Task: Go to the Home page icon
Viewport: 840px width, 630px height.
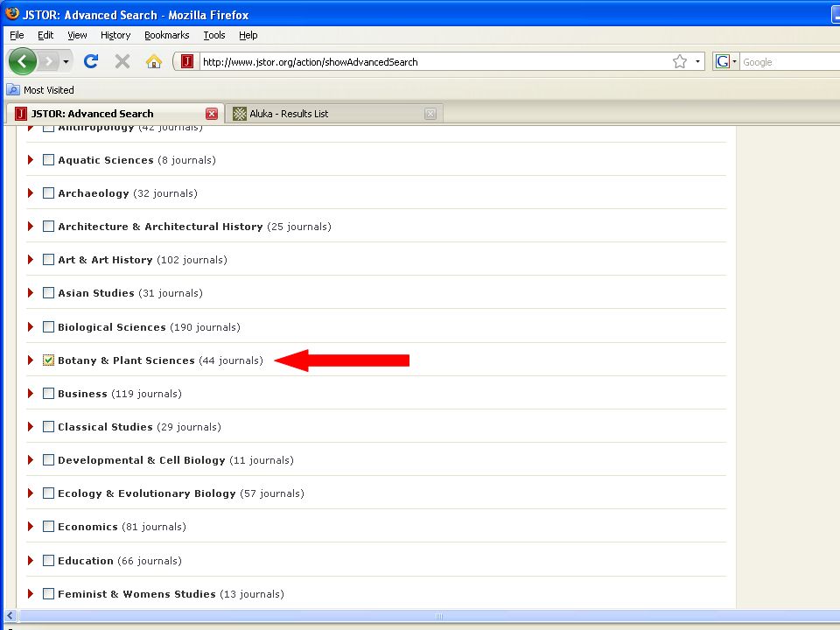Action: [154, 61]
